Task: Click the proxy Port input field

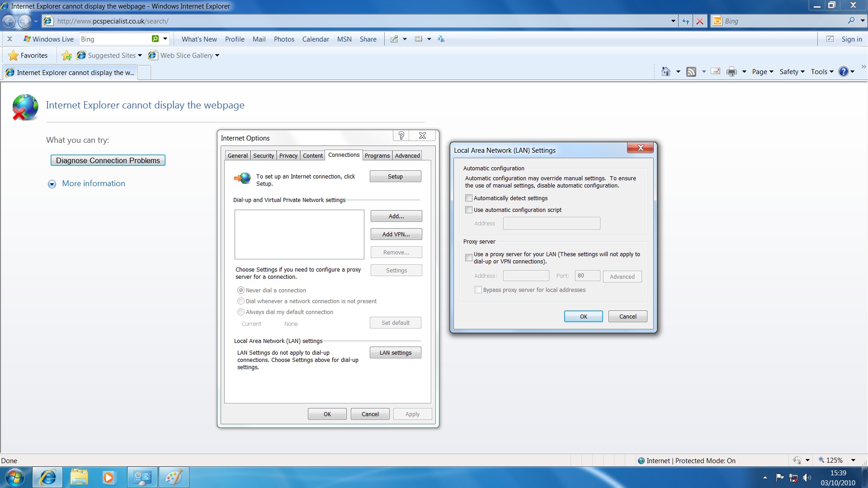Action: point(587,276)
